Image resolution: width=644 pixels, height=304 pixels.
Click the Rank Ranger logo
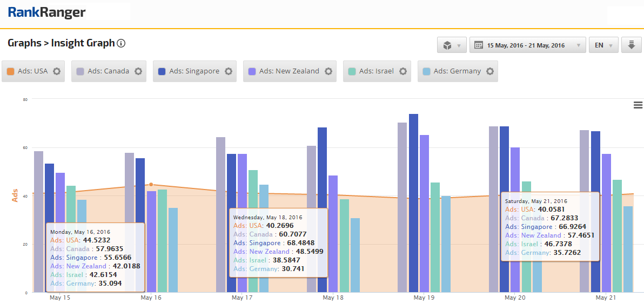point(46,12)
